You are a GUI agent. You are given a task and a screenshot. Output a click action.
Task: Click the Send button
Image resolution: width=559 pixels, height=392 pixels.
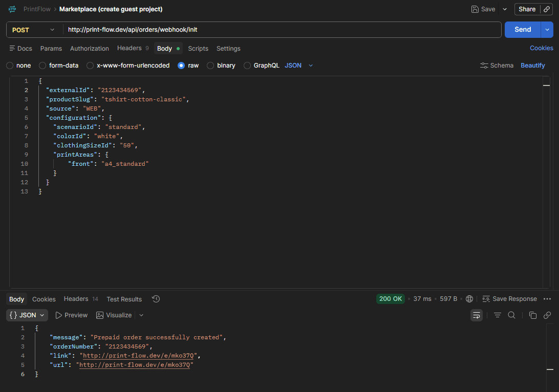[523, 30]
